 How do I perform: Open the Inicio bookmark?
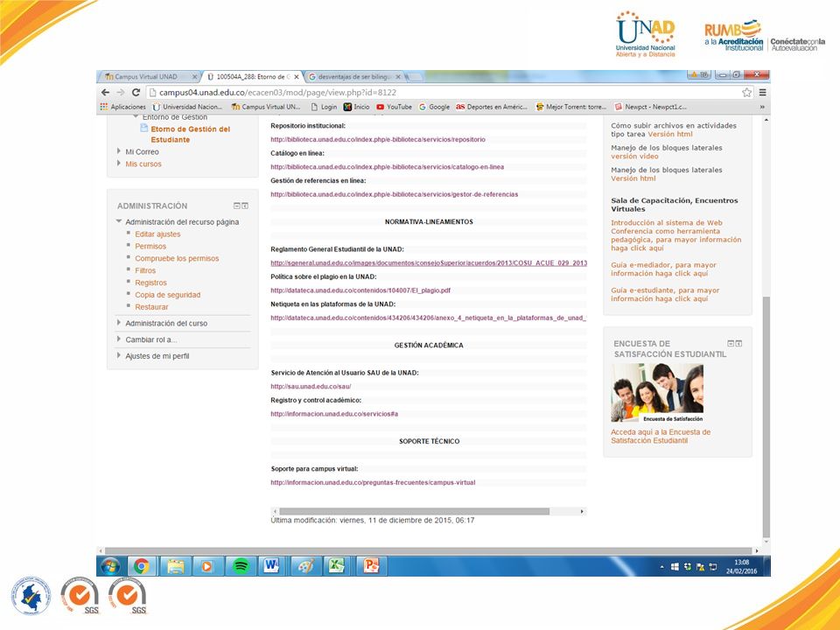click(x=357, y=107)
